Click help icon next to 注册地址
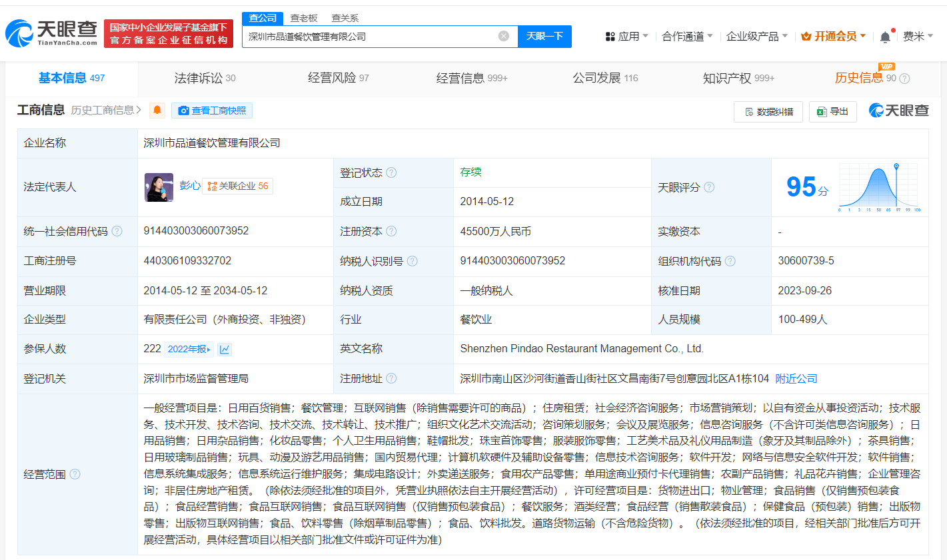This screenshot has height=560, width=947. (x=391, y=378)
